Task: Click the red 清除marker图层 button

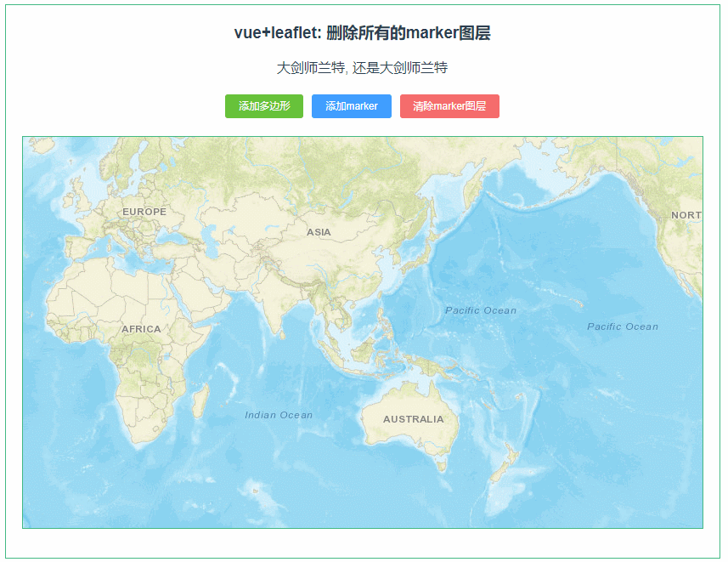Action: [449, 106]
